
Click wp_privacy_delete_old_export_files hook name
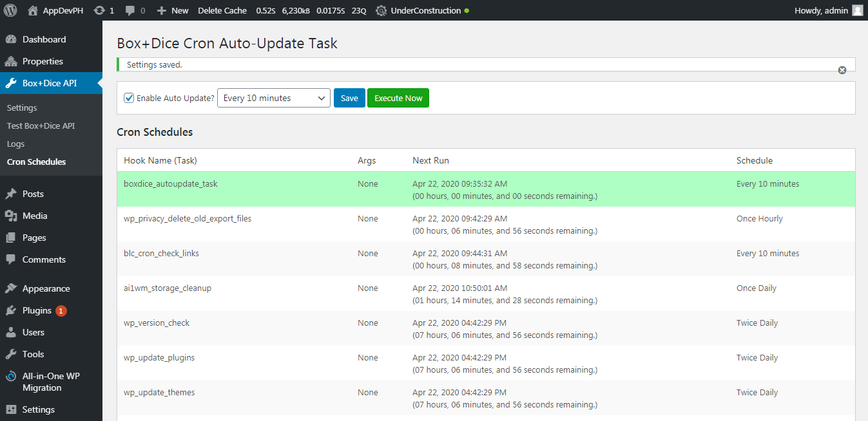[x=188, y=218]
